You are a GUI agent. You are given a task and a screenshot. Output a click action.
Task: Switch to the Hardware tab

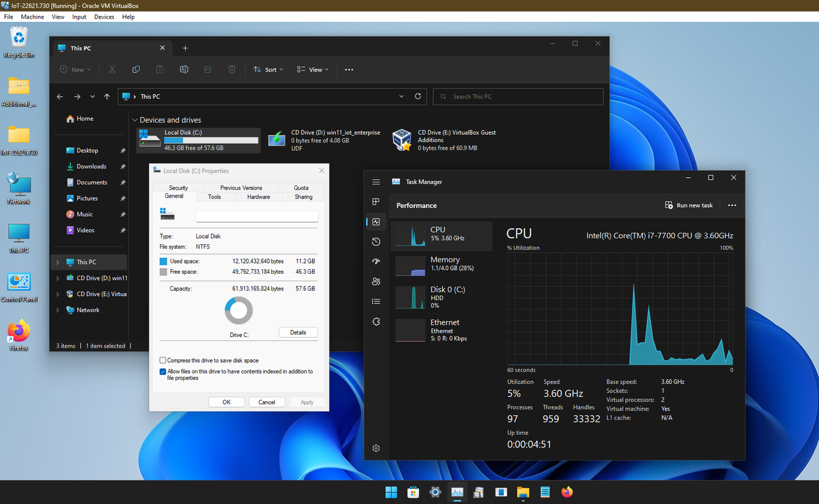(x=258, y=197)
